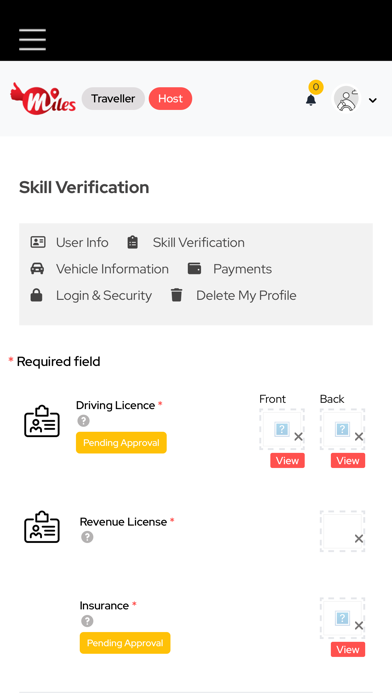Screen dimensions: 392x696
Task: Expand the profile dropdown chevron
Action: tap(373, 100)
